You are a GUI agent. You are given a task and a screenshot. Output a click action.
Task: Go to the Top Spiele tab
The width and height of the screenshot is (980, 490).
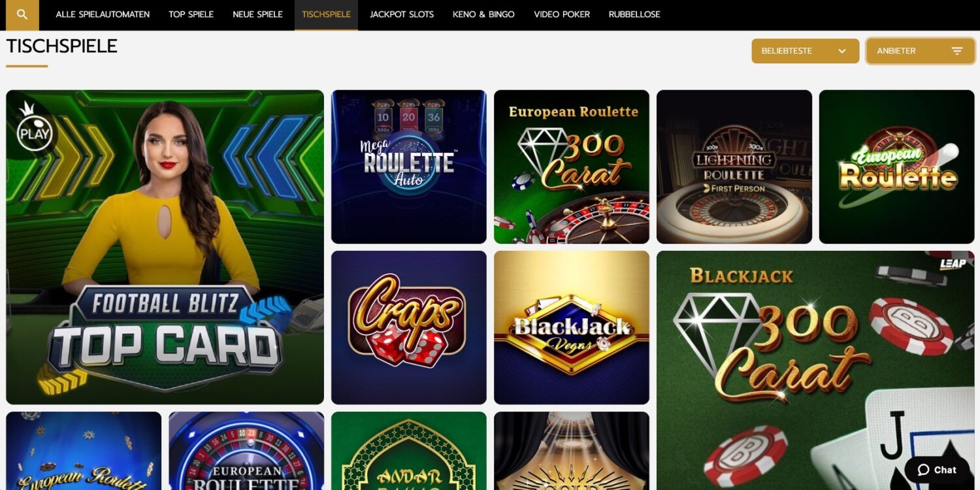191,14
